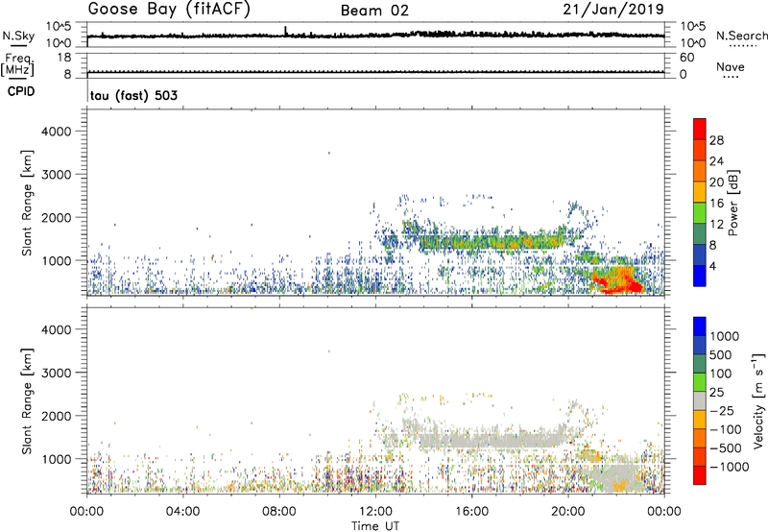Click the 'Slant Range [km]' label of power panel
The height and width of the screenshot is (532, 768).
click(27, 203)
